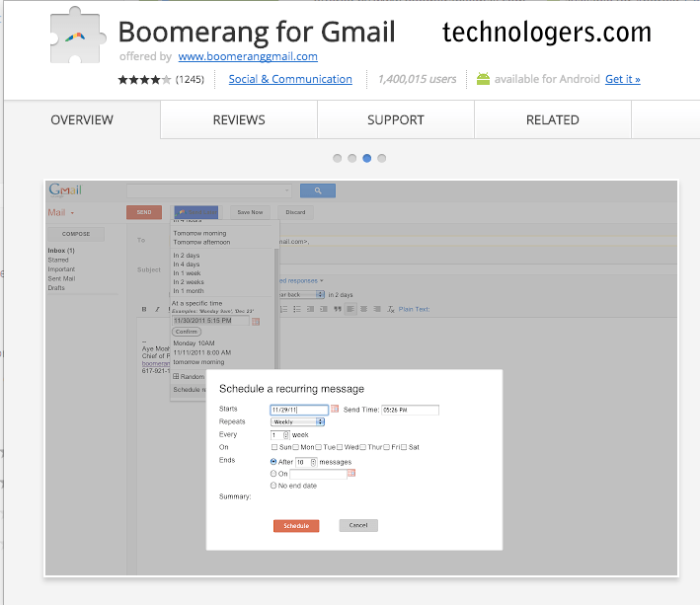This screenshot has width=700, height=605.
Task: Open the www.boomeranggmail.com link
Action: 248,56
